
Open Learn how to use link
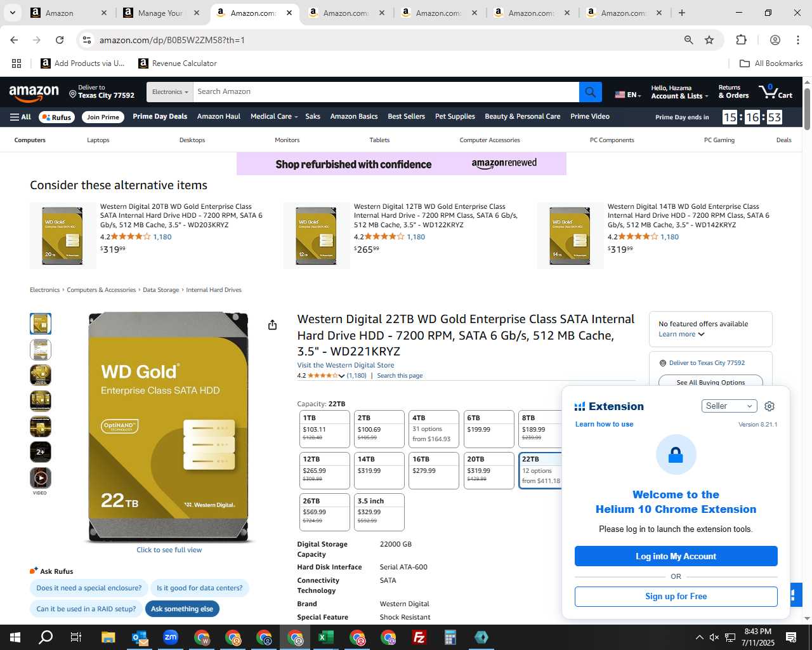pyautogui.click(x=604, y=425)
